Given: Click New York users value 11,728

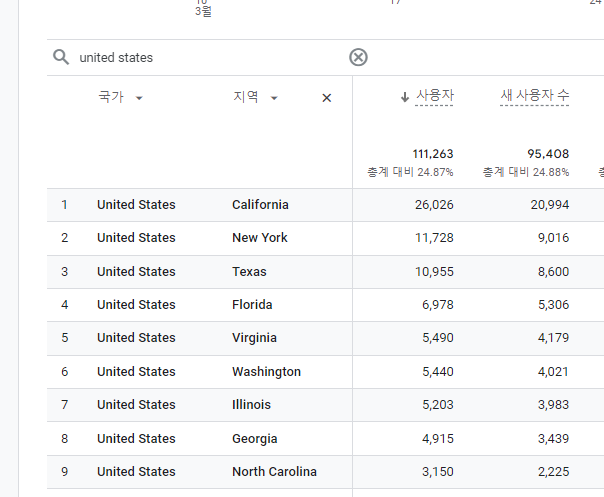Looking at the screenshot, I should pyautogui.click(x=434, y=238).
